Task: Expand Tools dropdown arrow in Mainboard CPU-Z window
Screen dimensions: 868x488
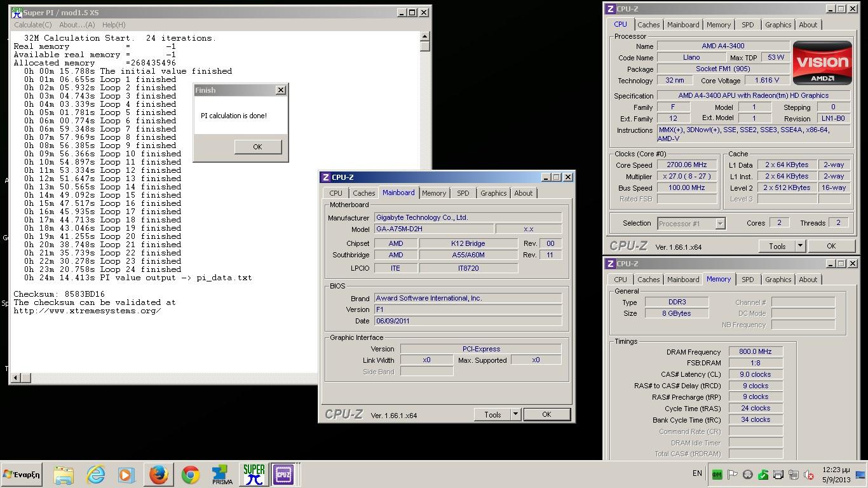Action: click(515, 414)
